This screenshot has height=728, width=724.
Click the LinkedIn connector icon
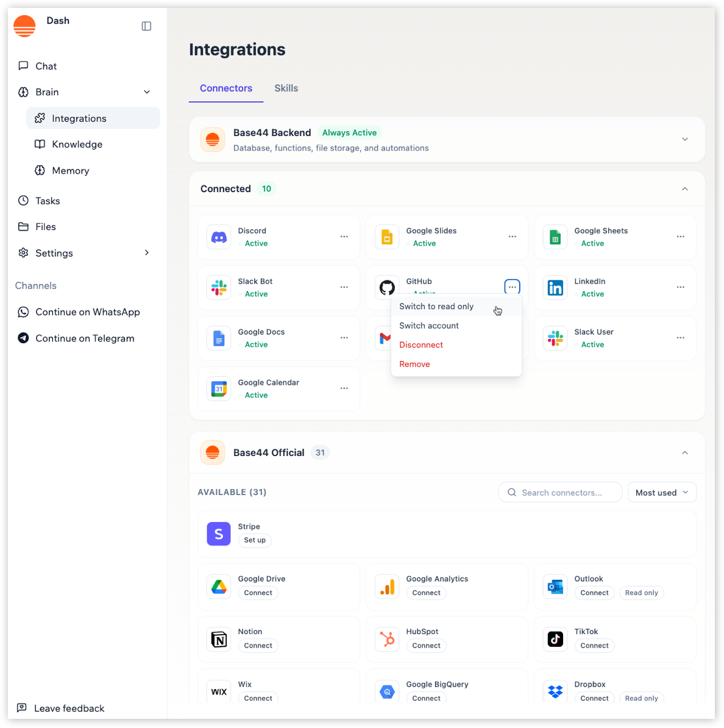point(555,287)
